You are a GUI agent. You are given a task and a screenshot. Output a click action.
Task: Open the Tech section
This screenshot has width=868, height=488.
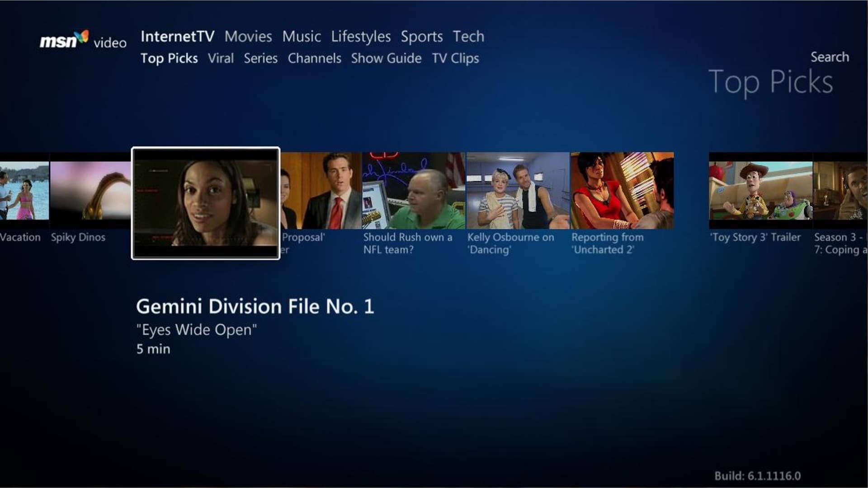coord(468,36)
